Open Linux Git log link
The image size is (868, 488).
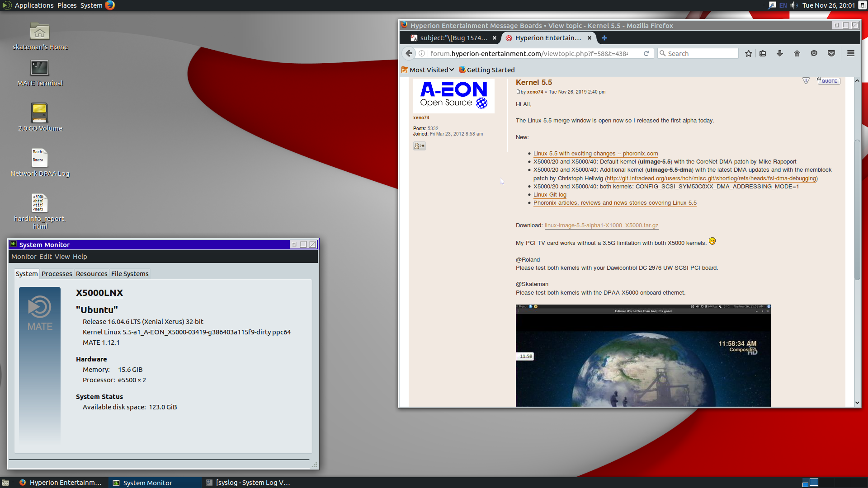coord(550,194)
